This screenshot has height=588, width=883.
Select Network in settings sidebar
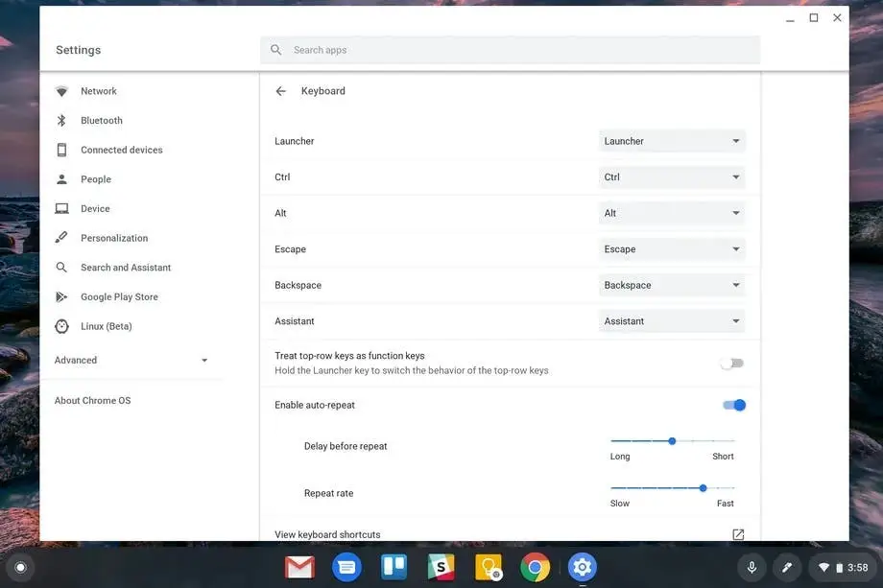99,91
